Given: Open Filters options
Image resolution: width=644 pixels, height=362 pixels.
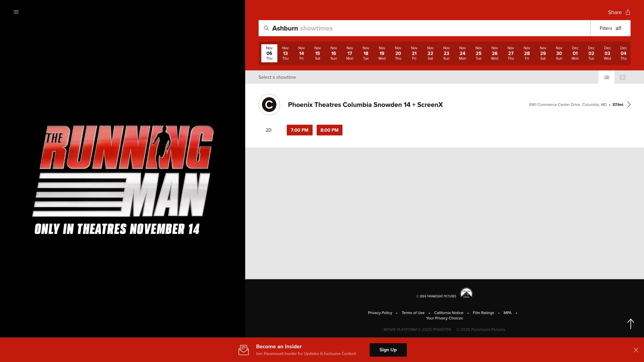Looking at the screenshot, I should [x=610, y=28].
